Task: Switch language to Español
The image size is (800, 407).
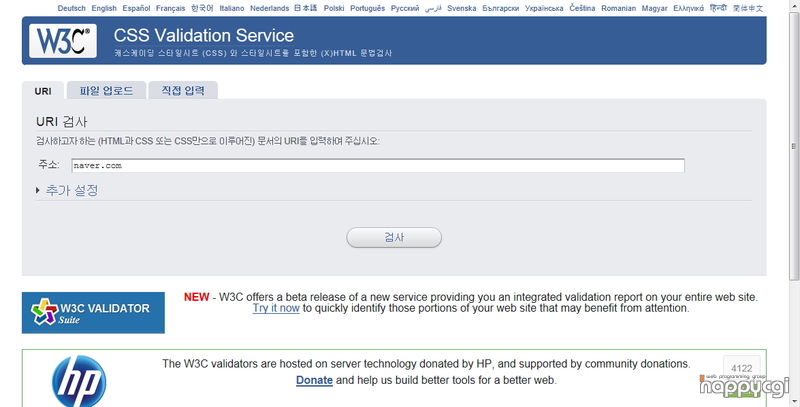Action: coord(136,8)
